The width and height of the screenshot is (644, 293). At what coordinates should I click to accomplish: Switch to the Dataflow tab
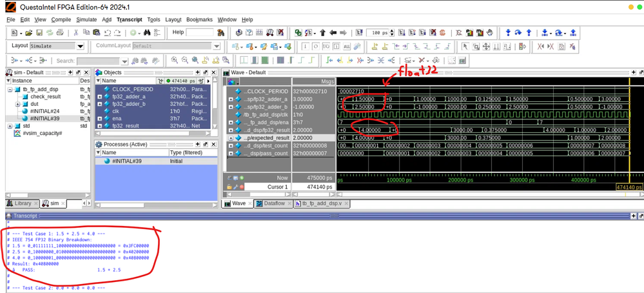coord(273,203)
